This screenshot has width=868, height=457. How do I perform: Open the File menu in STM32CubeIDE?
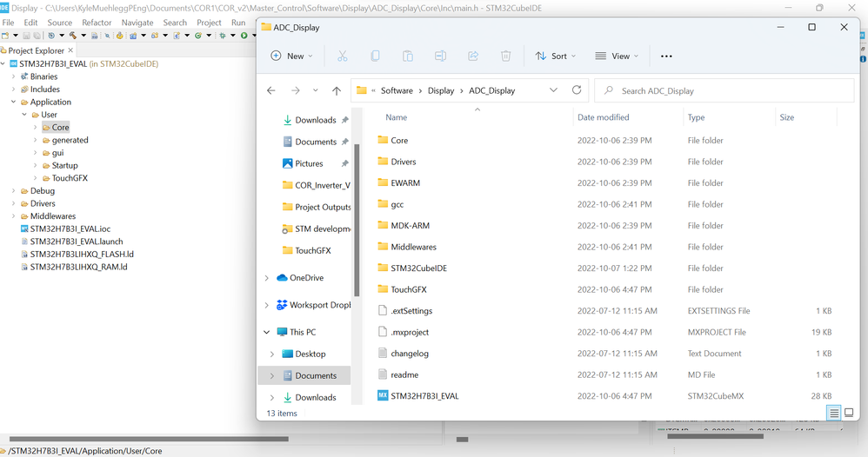pos(9,23)
